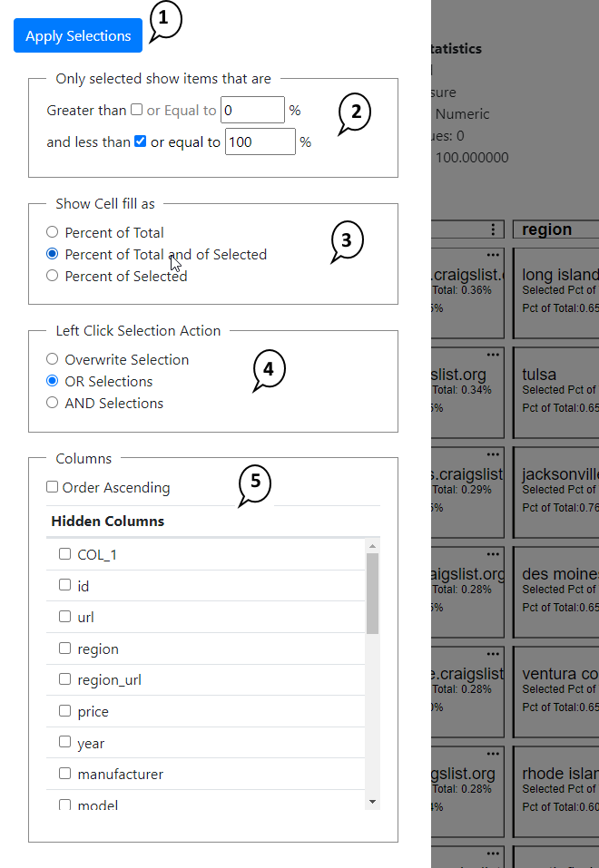Viewport: 599px width, 868px height.
Task: Select the Percent of Selected radio option
Action: coord(53,276)
